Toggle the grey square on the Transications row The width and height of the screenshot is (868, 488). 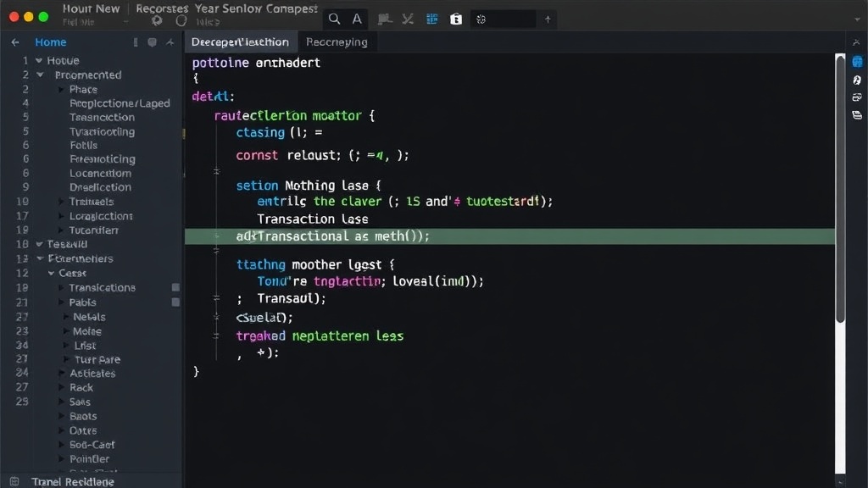click(175, 287)
